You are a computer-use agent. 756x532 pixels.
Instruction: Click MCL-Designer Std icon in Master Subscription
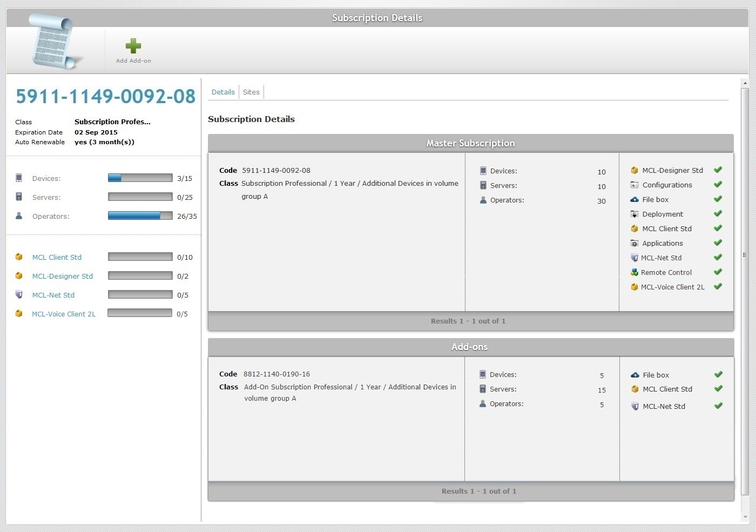pos(634,170)
